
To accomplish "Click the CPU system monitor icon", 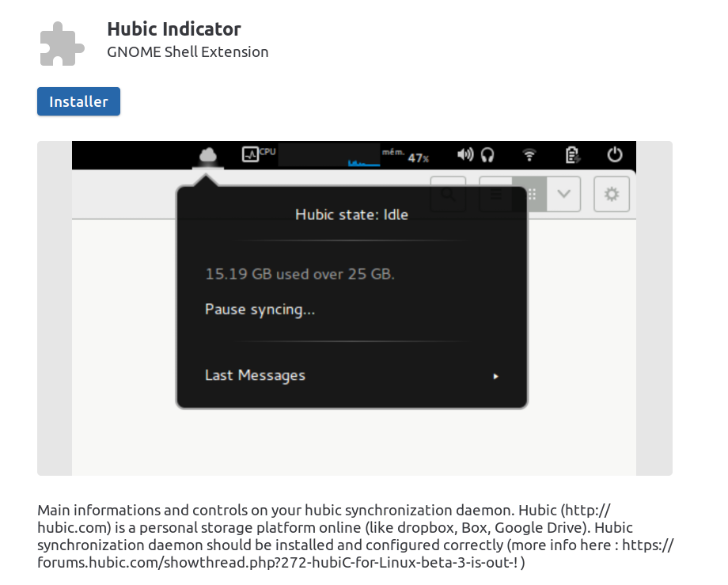I will (x=251, y=154).
